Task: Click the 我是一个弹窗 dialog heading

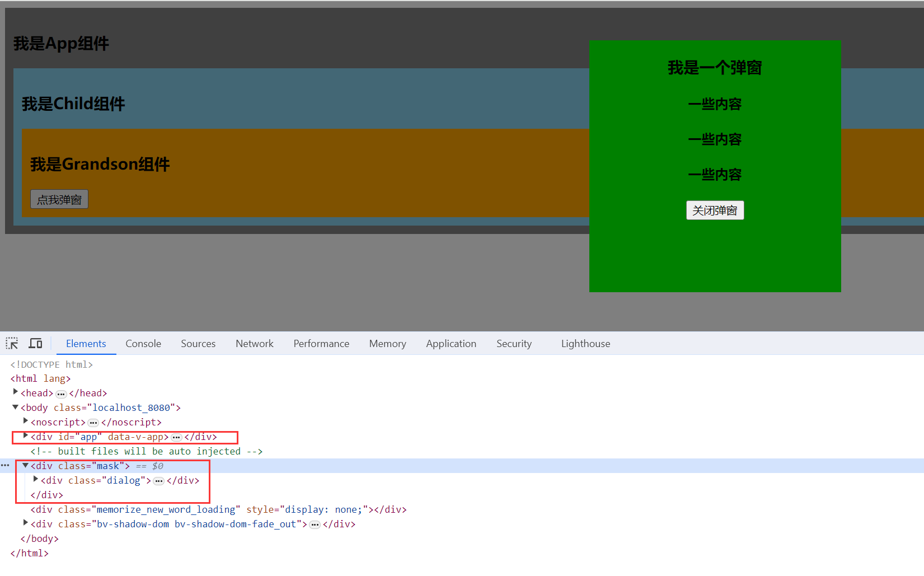Action: click(x=715, y=68)
